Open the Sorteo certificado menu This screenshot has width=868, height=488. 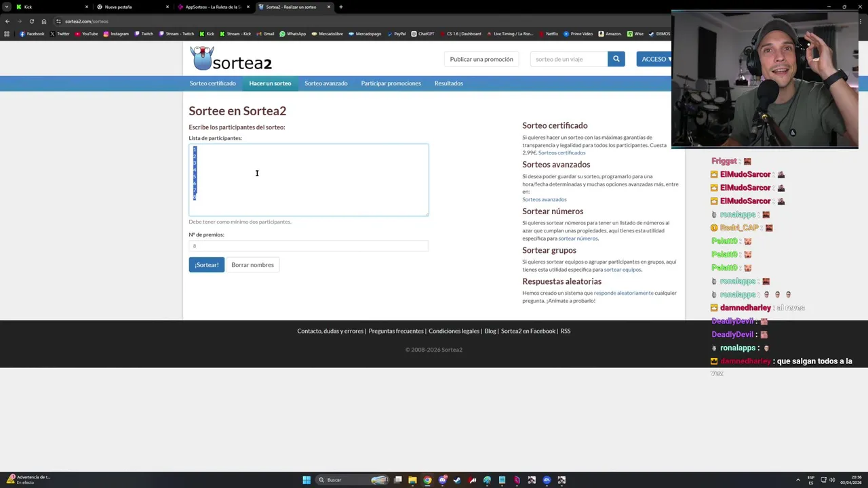tap(213, 83)
